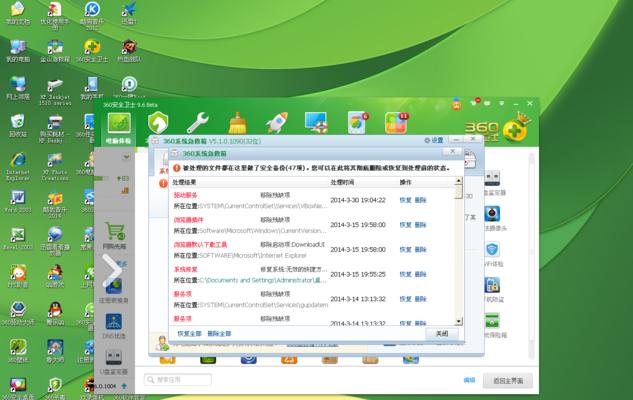
Task: Restore the 浏览器默认下载工具 entry
Action: pyautogui.click(x=405, y=249)
